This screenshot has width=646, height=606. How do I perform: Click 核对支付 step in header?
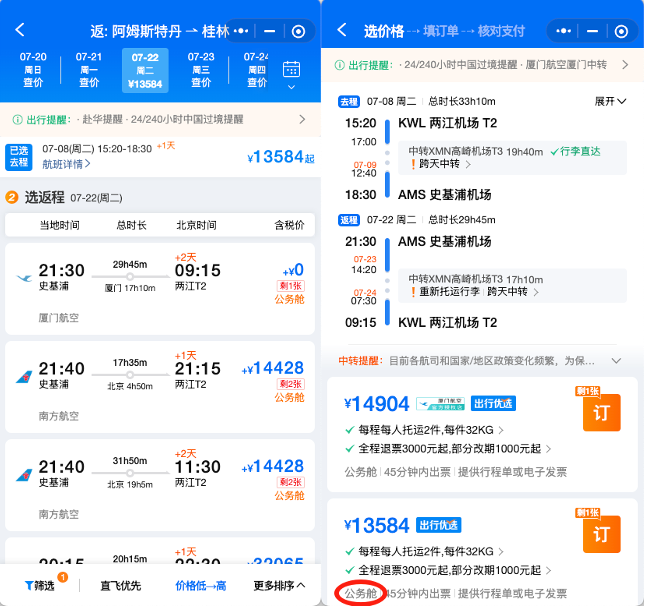(501, 31)
